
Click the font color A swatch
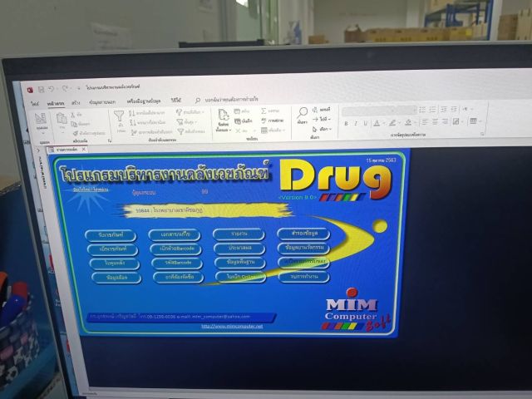coord(377,123)
